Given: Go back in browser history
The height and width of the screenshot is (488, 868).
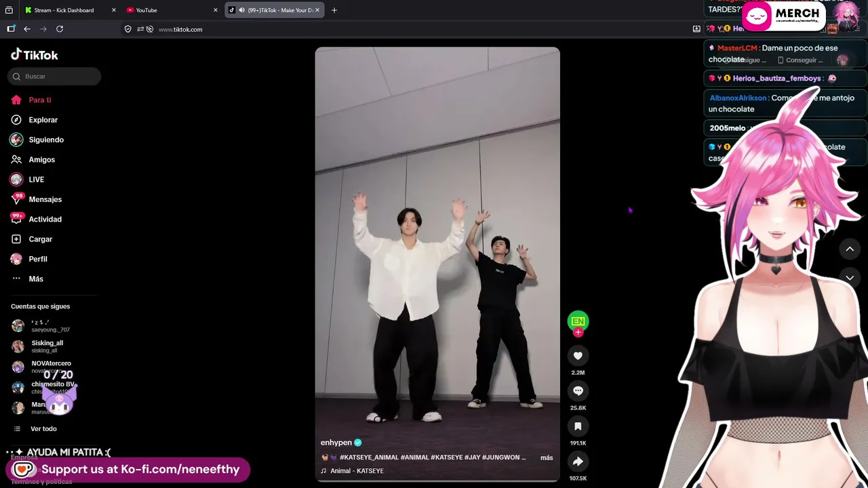Looking at the screenshot, I should click(x=27, y=29).
